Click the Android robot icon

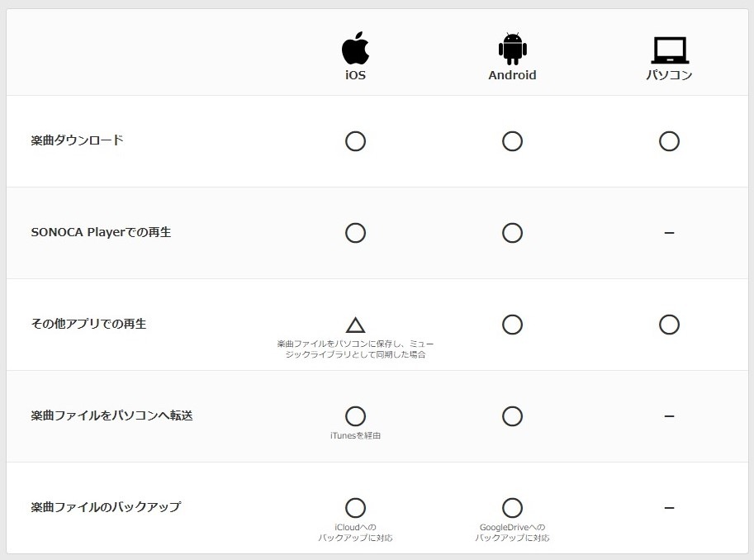click(512, 49)
